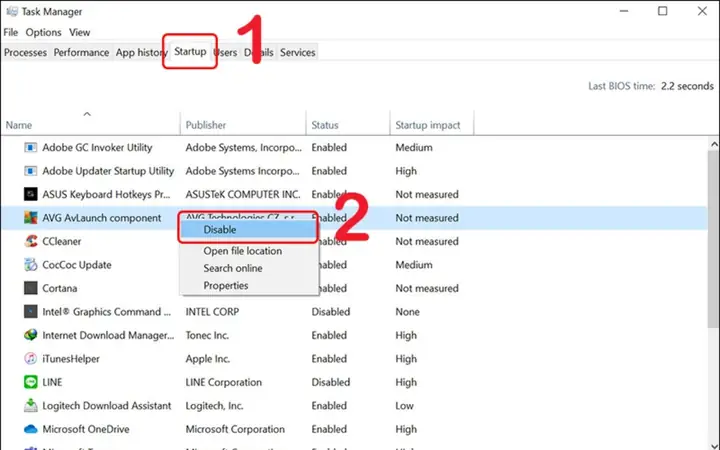Click the scrollbar up arrow
Screen dimensions: 720x450
[x=714, y=144]
